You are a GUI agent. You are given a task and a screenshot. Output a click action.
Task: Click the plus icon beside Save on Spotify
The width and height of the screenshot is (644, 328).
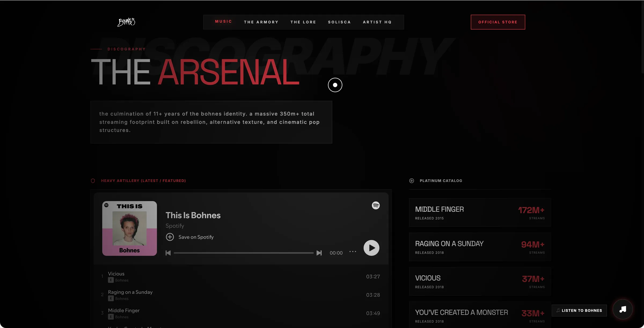[x=170, y=237]
